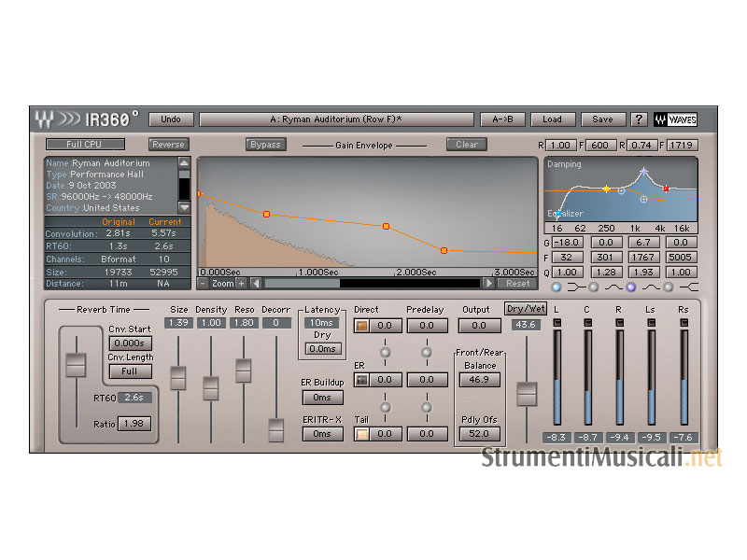Zoom in the envelope with plus button
This screenshot has width=747, height=560.
(x=241, y=283)
